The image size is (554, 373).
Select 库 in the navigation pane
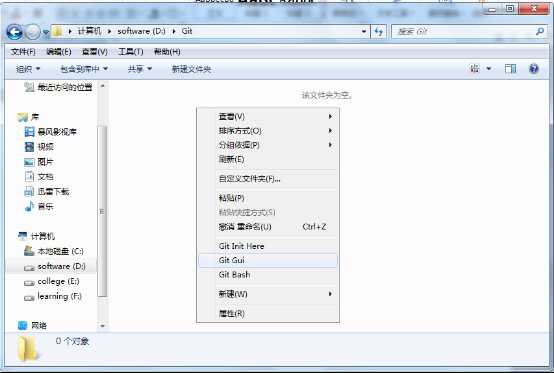[28, 117]
